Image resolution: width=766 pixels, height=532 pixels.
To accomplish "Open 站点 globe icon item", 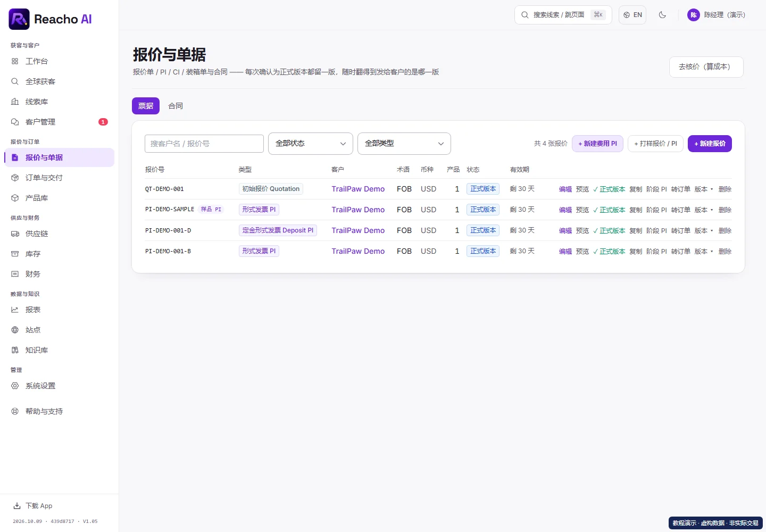I will (59, 330).
